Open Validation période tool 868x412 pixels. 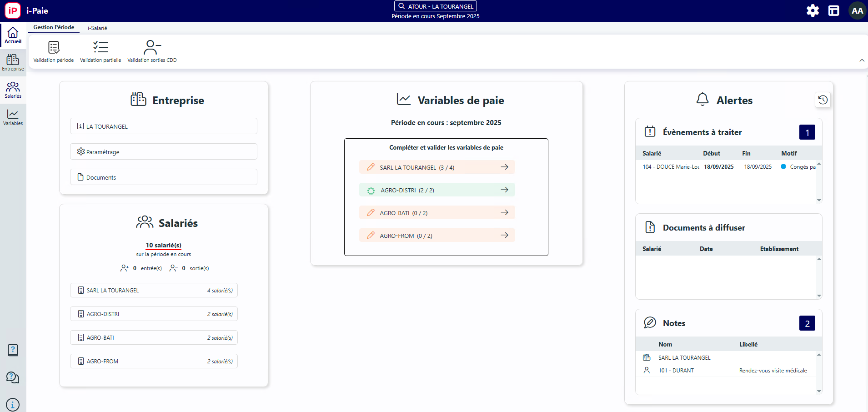coord(54,51)
